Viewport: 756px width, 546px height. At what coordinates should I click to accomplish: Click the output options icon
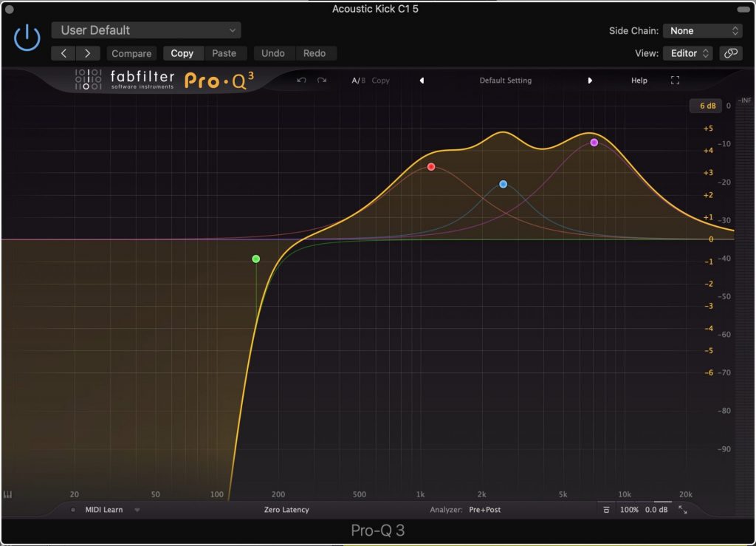tap(606, 510)
